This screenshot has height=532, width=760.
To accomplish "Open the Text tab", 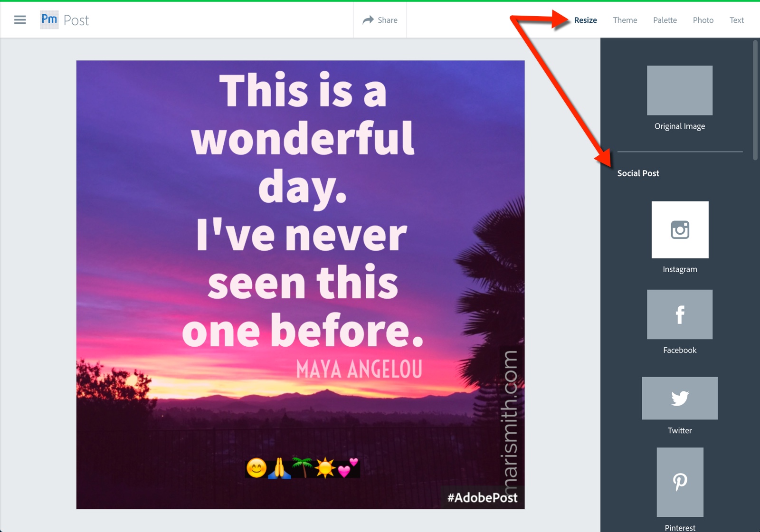I will tap(737, 20).
